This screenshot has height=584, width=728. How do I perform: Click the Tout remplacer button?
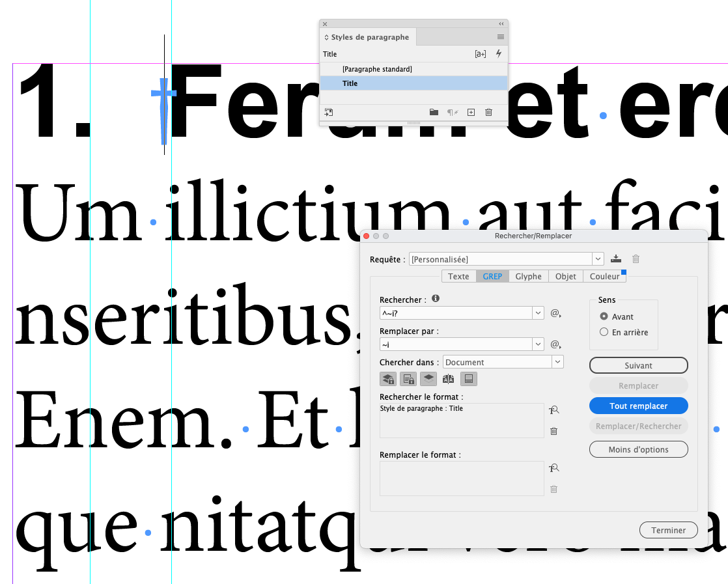point(638,406)
